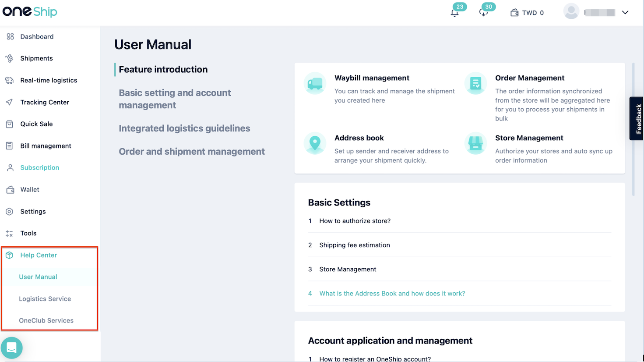Select Logistics Service submenu item
Viewport: 644px width, 362px height.
[x=45, y=299]
